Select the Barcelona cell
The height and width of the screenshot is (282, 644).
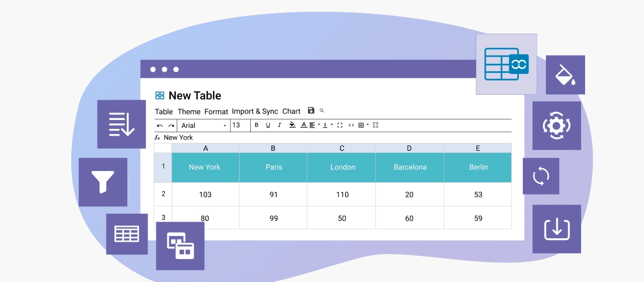[410, 168]
